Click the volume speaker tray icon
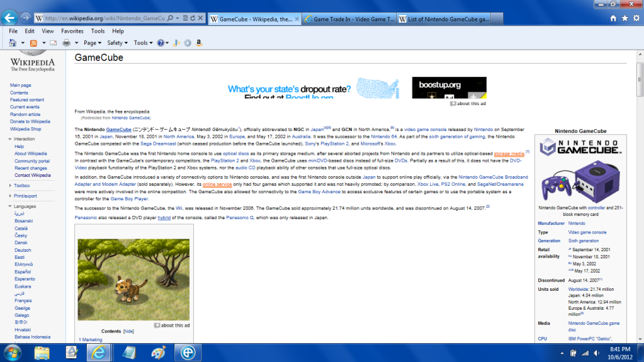644x362 pixels. click(x=597, y=353)
